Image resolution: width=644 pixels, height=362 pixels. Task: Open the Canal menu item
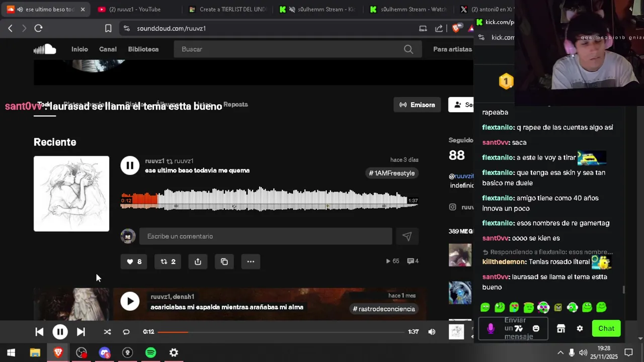tap(108, 49)
